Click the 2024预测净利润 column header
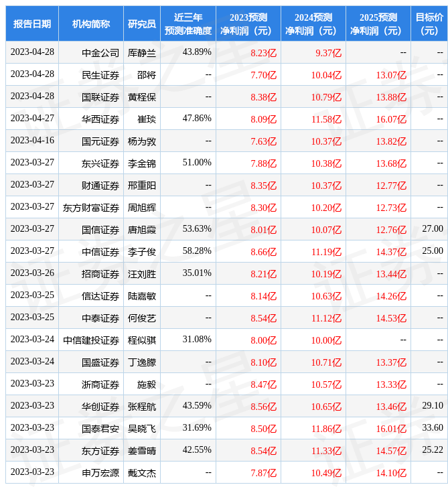Image resolution: width=448 pixels, height=489 pixels. coord(313,23)
